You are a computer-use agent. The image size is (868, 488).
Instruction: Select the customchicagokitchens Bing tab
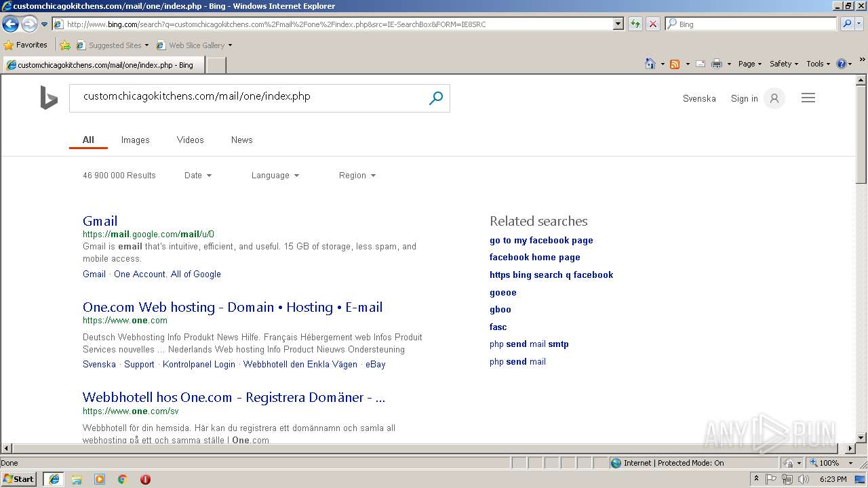[x=103, y=65]
